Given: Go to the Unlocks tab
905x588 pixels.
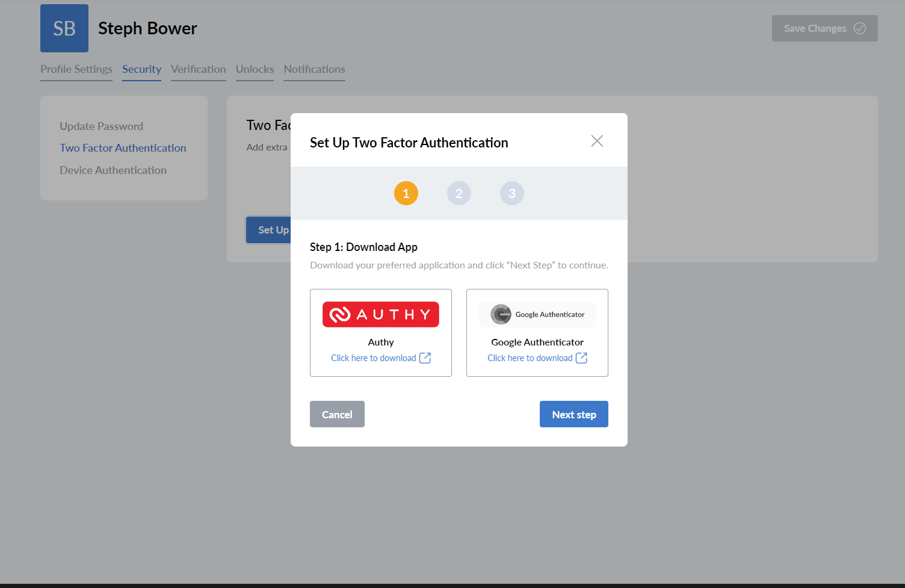Looking at the screenshot, I should coord(255,69).
